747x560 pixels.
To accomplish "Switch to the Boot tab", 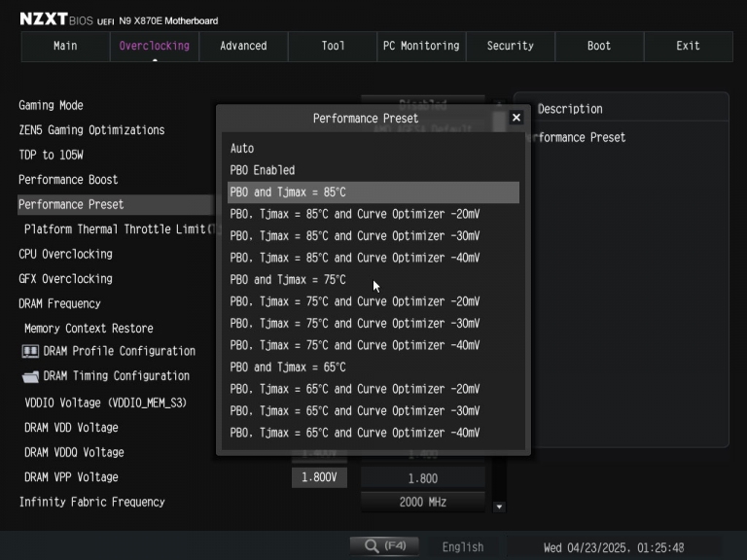I will pos(599,47).
